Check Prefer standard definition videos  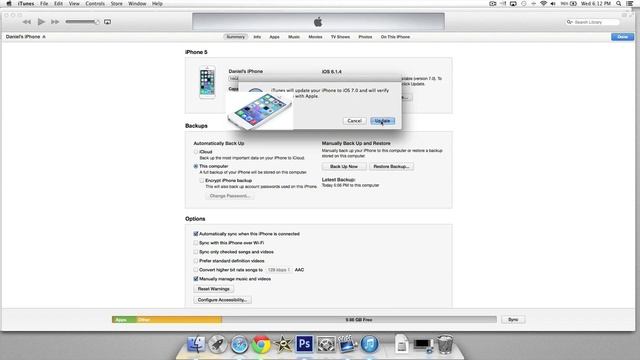pos(196,261)
